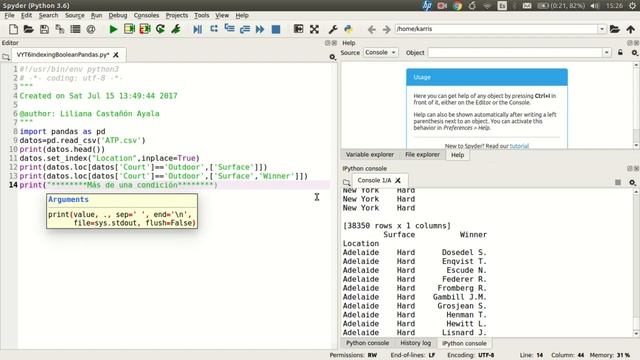This screenshot has height=360, width=640.
Task: Click the @ symbol finder icon
Action: [91, 29]
